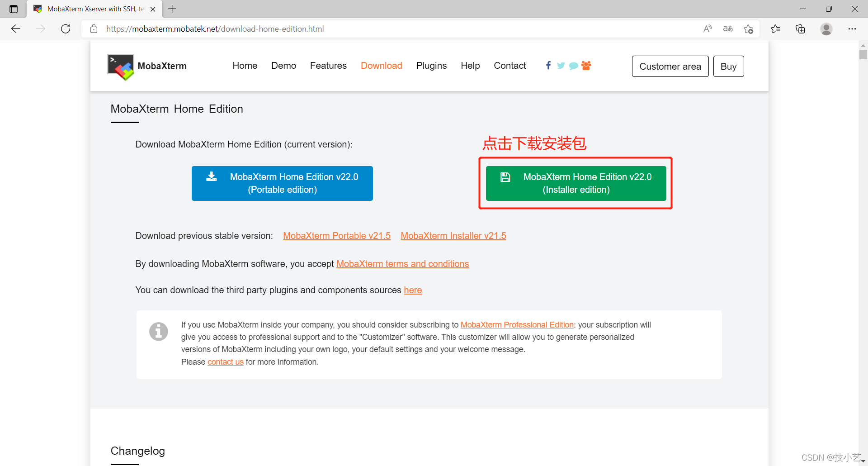This screenshot has width=868, height=466.
Task: View site info via the lock icon
Action: coord(94,29)
